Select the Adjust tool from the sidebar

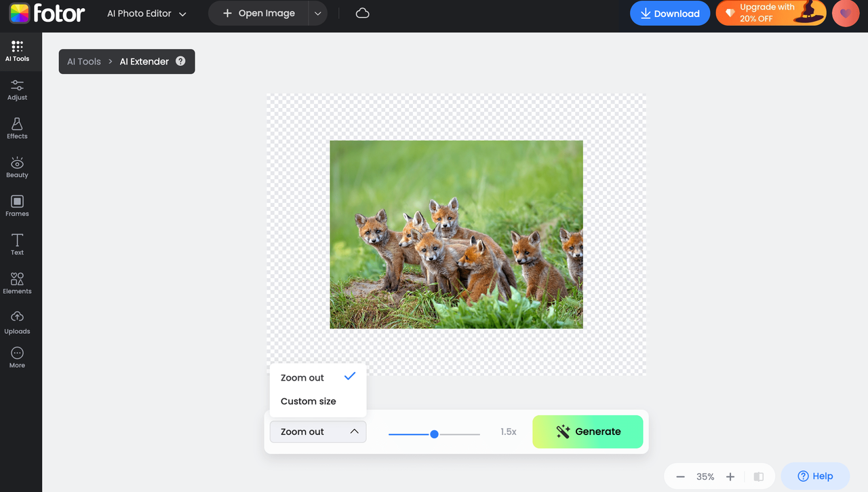pos(17,89)
